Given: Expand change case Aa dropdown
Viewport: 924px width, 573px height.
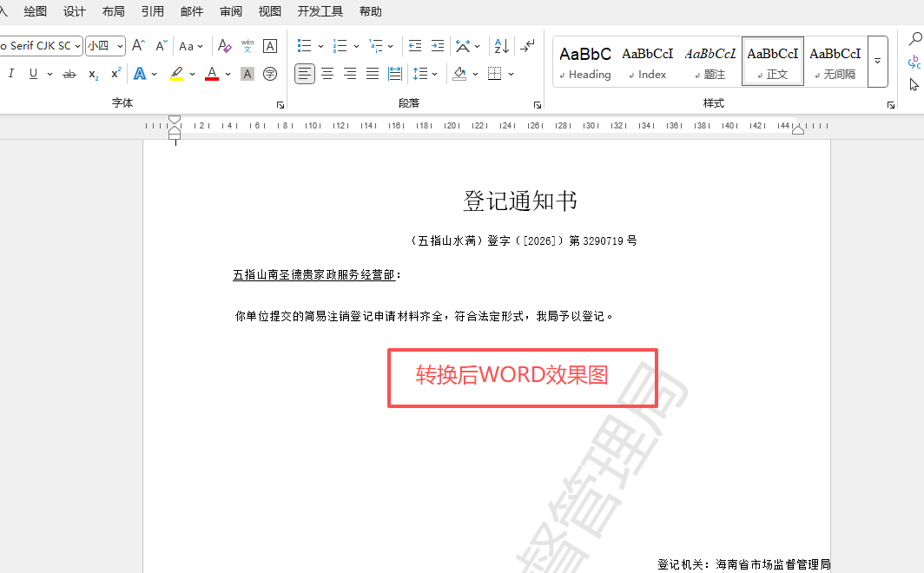Looking at the screenshot, I should 201,46.
